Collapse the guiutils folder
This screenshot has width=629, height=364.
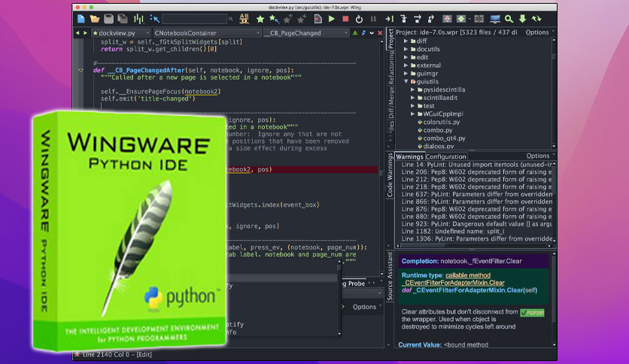pyautogui.click(x=406, y=81)
